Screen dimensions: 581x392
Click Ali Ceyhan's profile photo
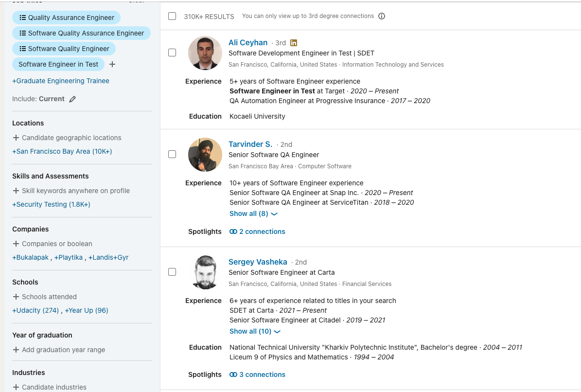click(205, 53)
